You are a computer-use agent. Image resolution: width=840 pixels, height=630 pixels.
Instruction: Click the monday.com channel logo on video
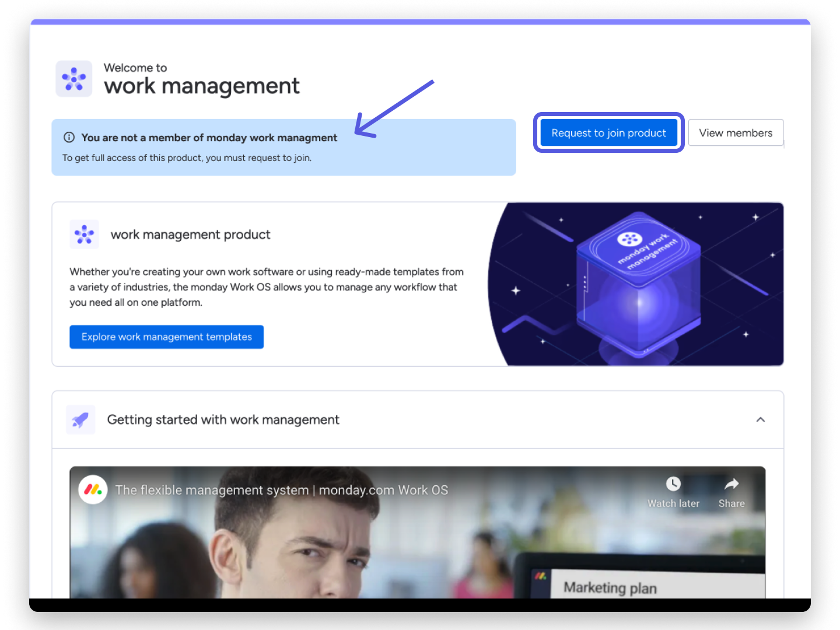(93, 489)
